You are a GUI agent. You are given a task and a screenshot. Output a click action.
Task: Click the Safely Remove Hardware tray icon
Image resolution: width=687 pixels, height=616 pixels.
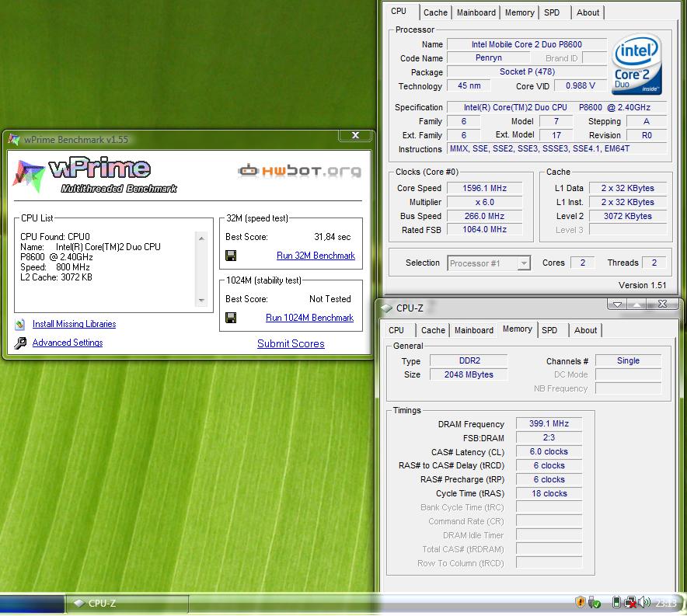pos(594,603)
